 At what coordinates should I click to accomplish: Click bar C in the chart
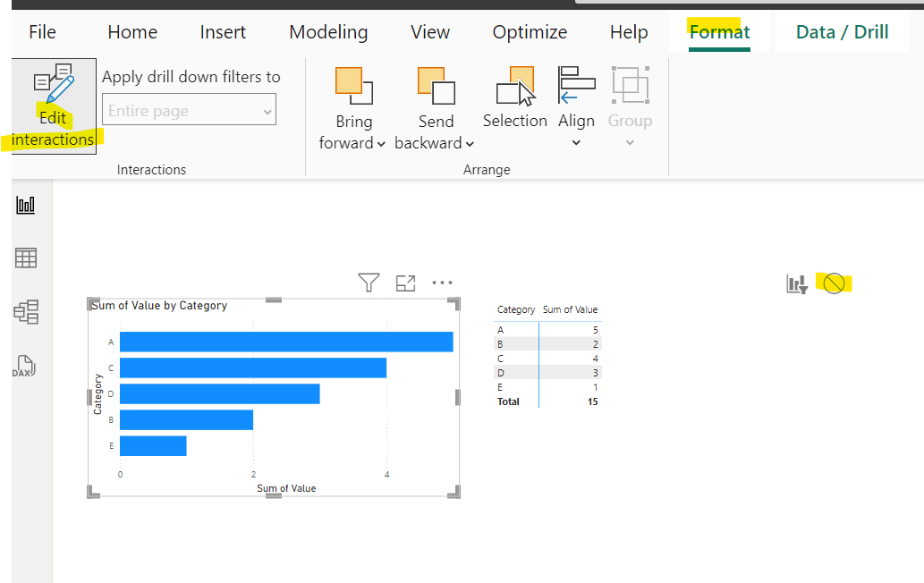point(253,368)
